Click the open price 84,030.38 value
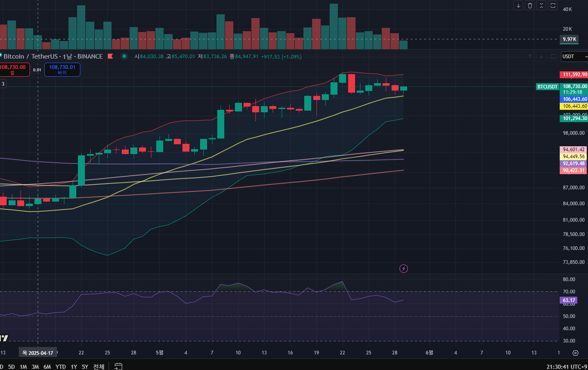 pos(152,57)
